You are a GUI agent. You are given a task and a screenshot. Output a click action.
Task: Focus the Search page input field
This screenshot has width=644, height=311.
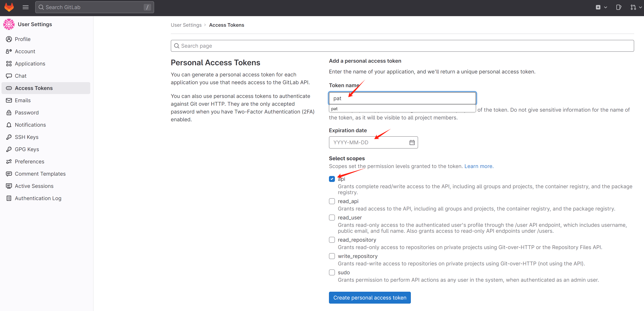click(402, 46)
